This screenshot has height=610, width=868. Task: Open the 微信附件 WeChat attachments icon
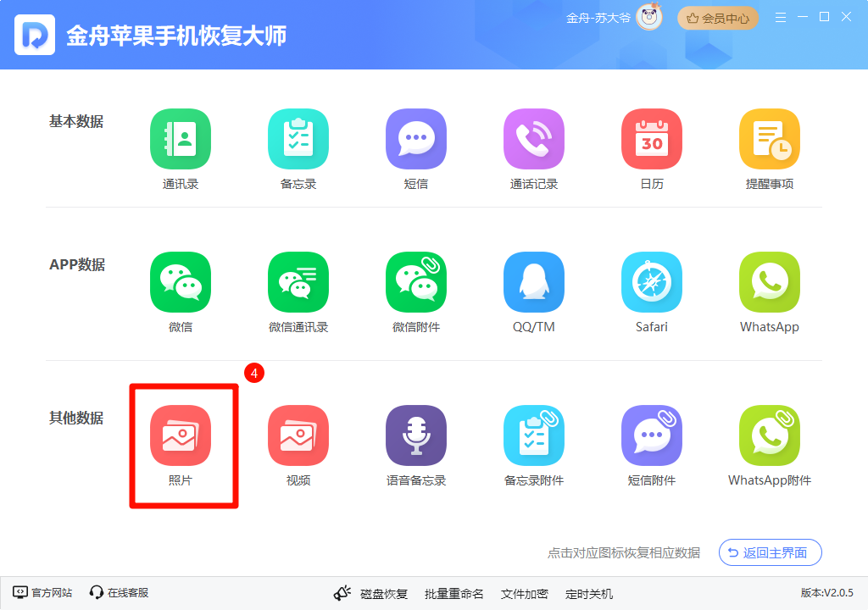pyautogui.click(x=416, y=282)
